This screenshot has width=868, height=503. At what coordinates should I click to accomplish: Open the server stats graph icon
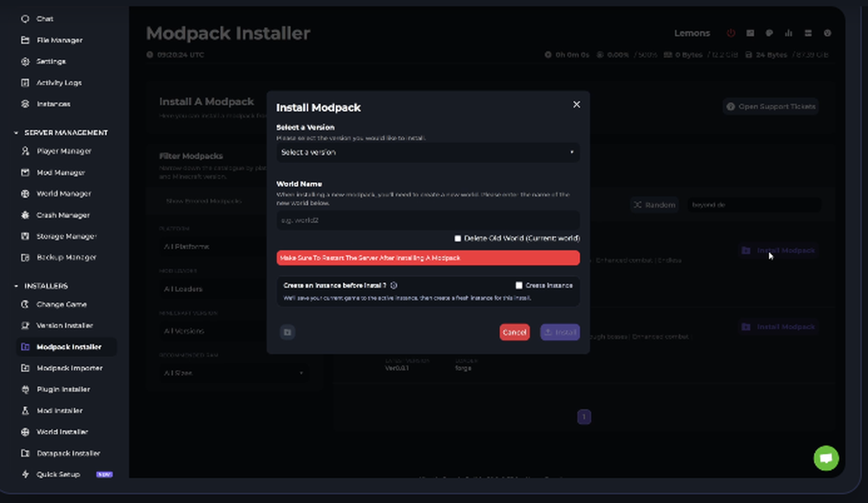coord(791,32)
